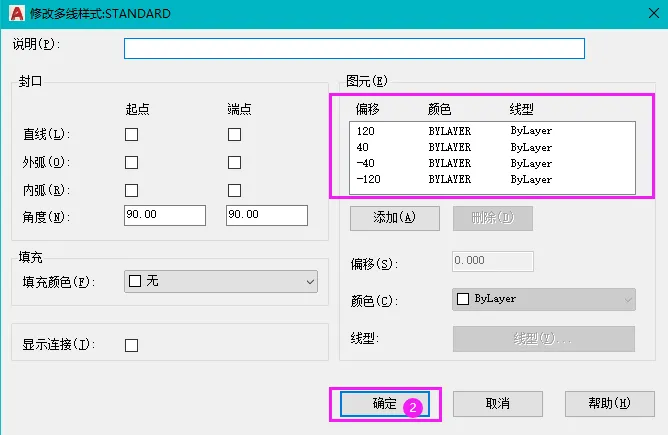Enable the 显示连接 checkbox
The width and height of the screenshot is (668, 435).
[131, 345]
